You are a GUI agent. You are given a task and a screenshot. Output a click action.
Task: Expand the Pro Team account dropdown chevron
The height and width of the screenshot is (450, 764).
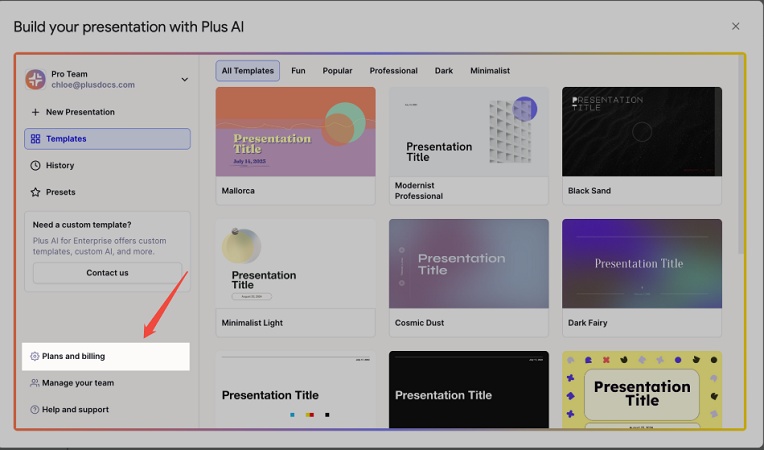185,79
